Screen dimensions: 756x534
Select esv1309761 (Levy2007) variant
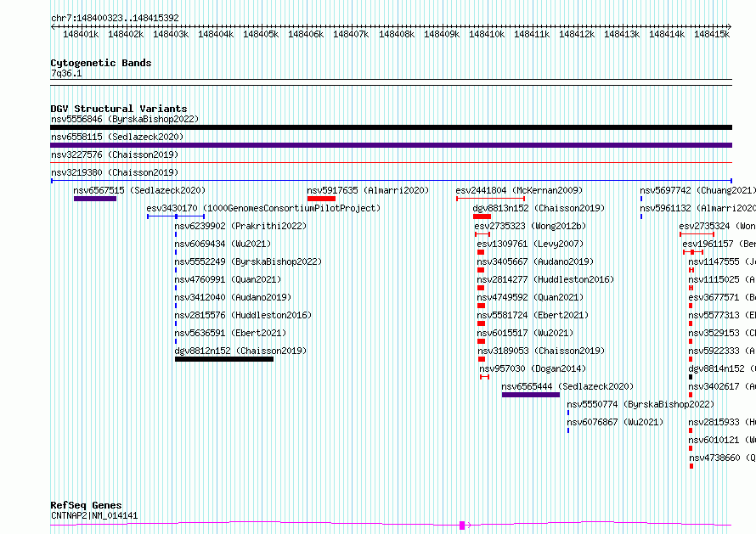click(530, 244)
